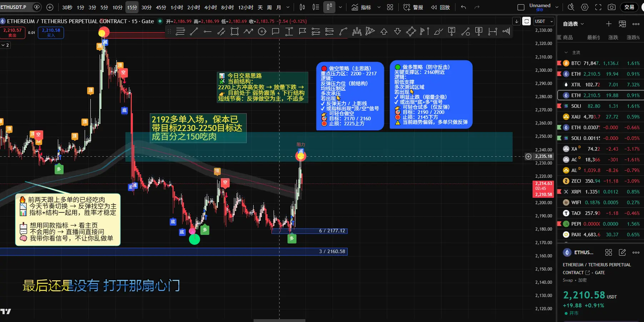Open watchlist advanced view table icon

pos(622,24)
